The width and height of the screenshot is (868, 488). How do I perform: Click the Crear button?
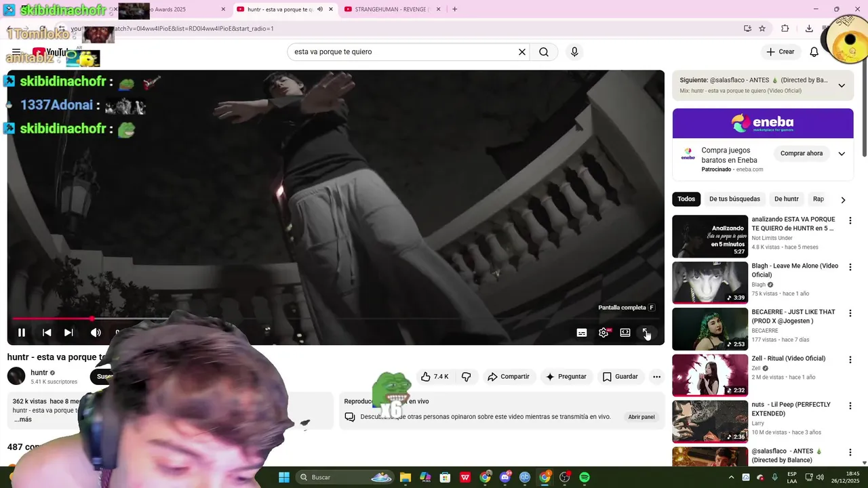tap(780, 52)
